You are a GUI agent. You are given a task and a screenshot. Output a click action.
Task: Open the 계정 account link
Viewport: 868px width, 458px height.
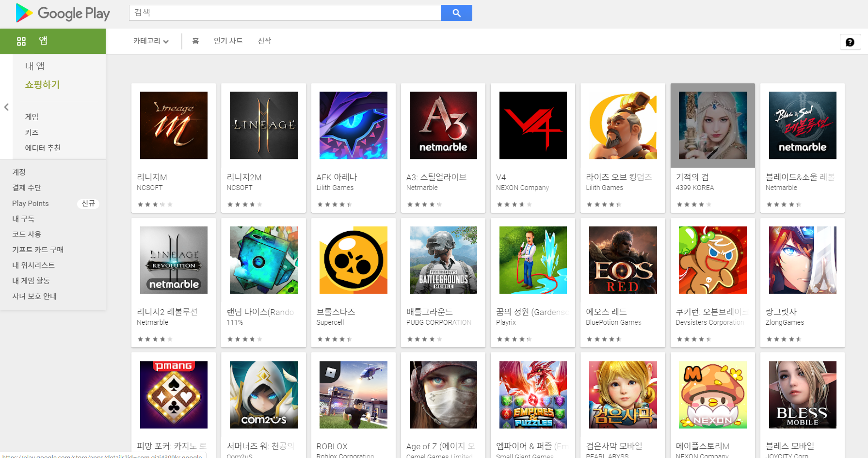click(19, 172)
